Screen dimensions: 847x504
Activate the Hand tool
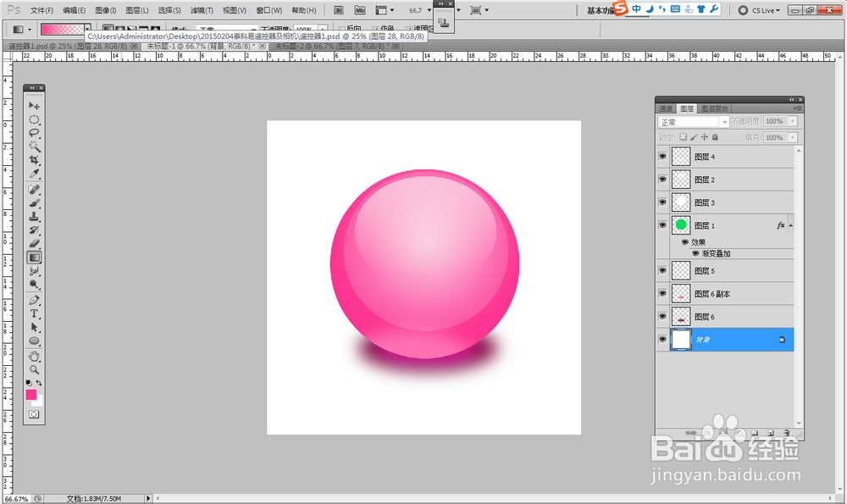(35, 356)
